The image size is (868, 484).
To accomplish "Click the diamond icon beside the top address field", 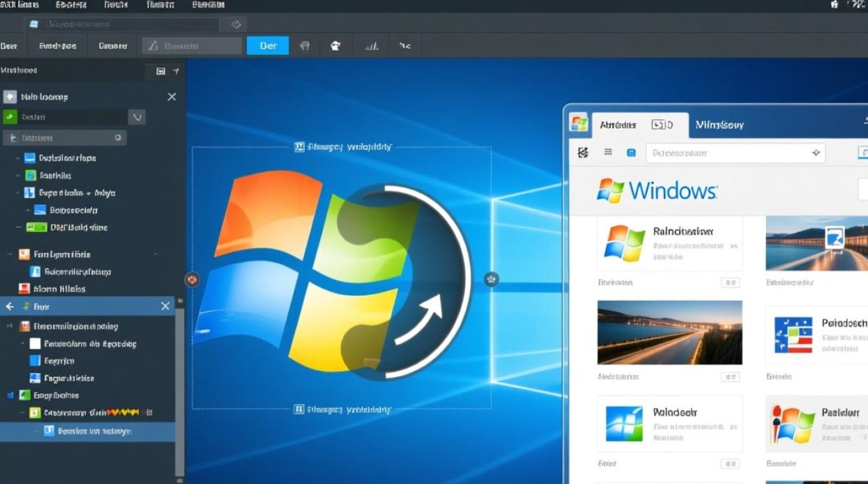I will click(236, 25).
